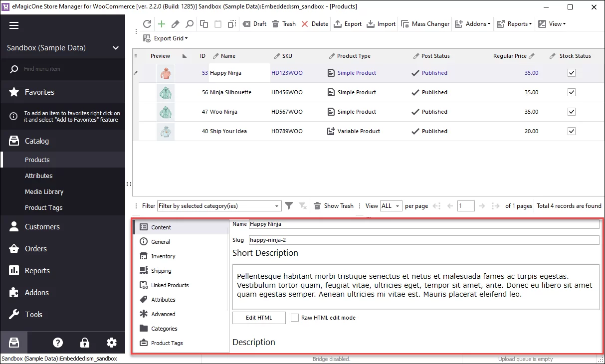Open the Show Trash trash-can icon

coord(317,205)
